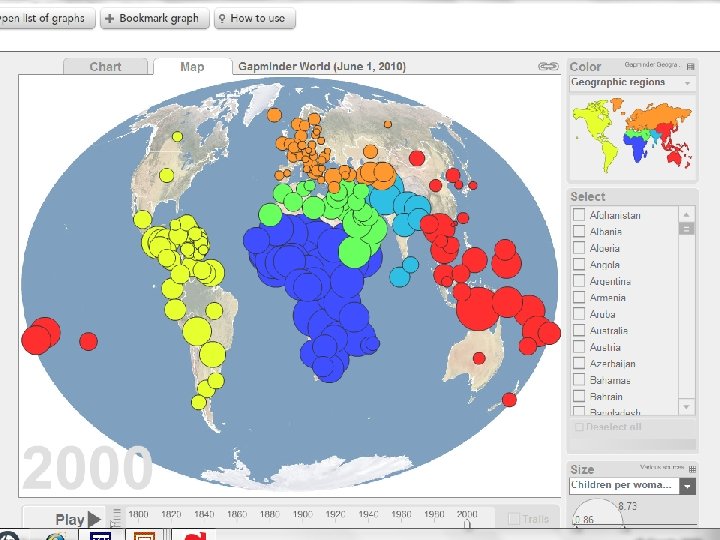Click the red bubble over Australia
This screenshot has height=540, width=720.
click(x=479, y=358)
